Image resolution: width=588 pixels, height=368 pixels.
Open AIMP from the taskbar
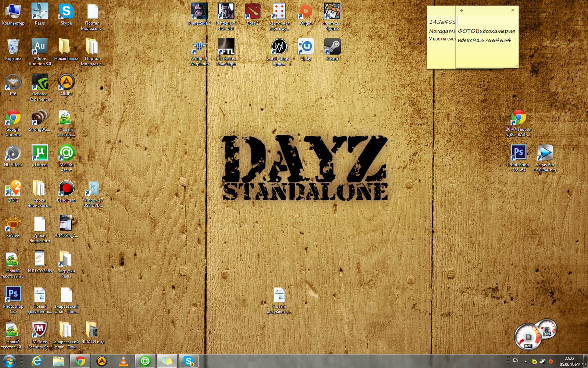[x=102, y=361]
